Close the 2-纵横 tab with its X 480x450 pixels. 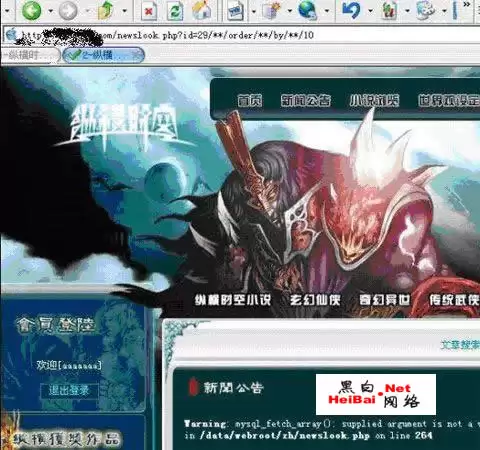tap(136, 56)
